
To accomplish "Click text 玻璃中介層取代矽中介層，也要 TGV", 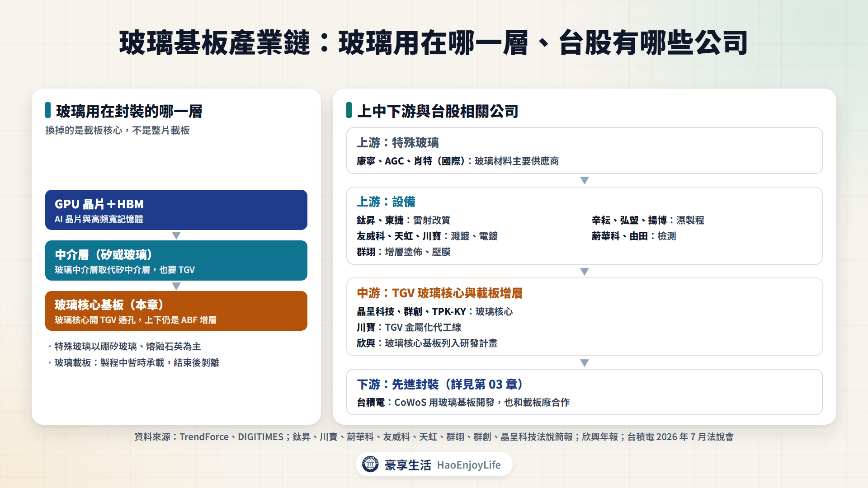I will coord(125,270).
